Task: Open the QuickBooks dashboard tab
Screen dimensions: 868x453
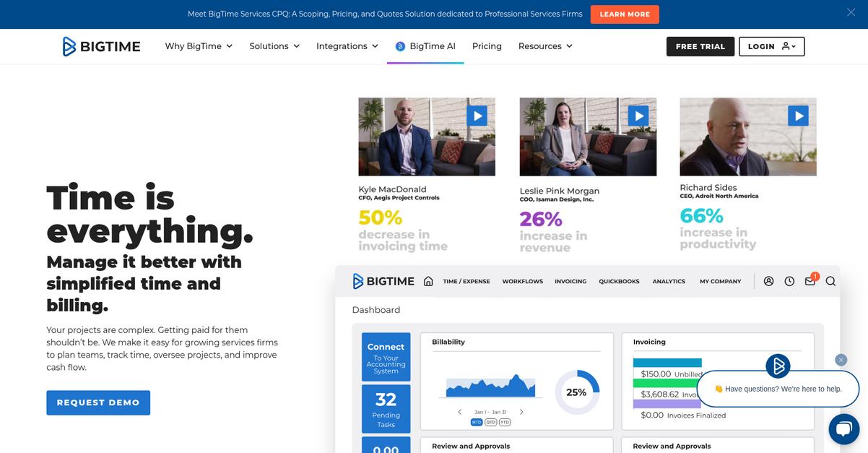Action: pos(619,282)
